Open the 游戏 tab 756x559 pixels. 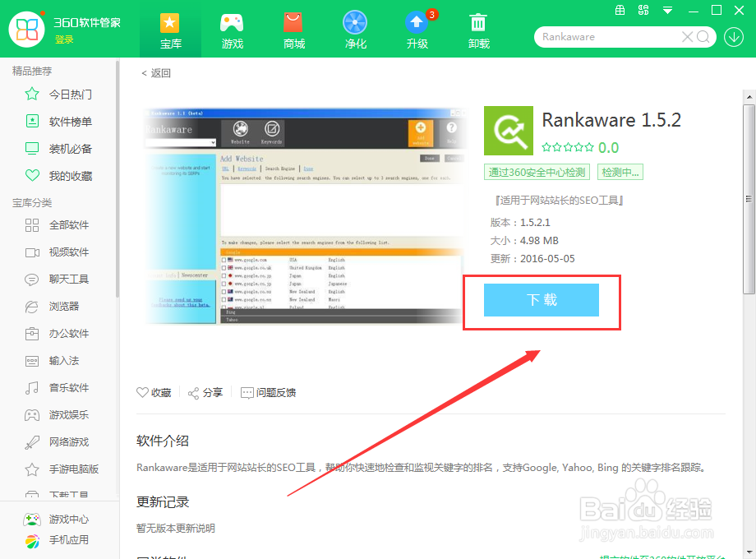[232, 30]
